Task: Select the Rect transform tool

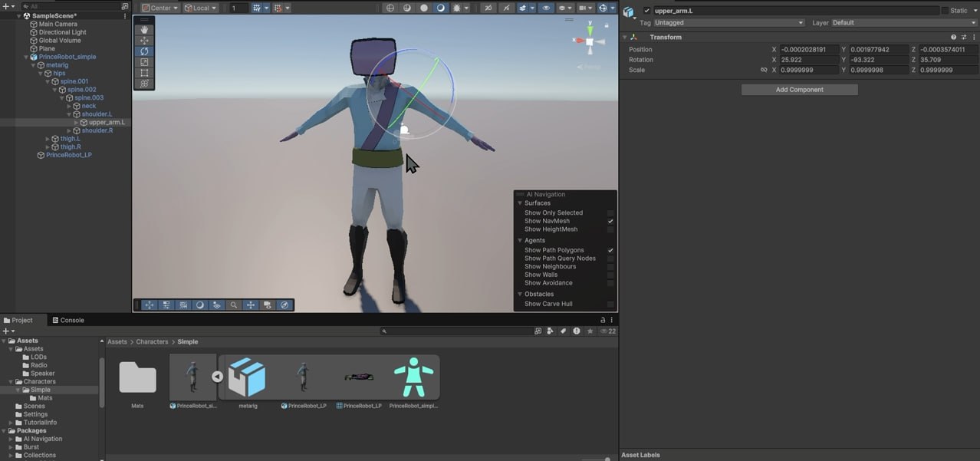Action: pyautogui.click(x=145, y=73)
